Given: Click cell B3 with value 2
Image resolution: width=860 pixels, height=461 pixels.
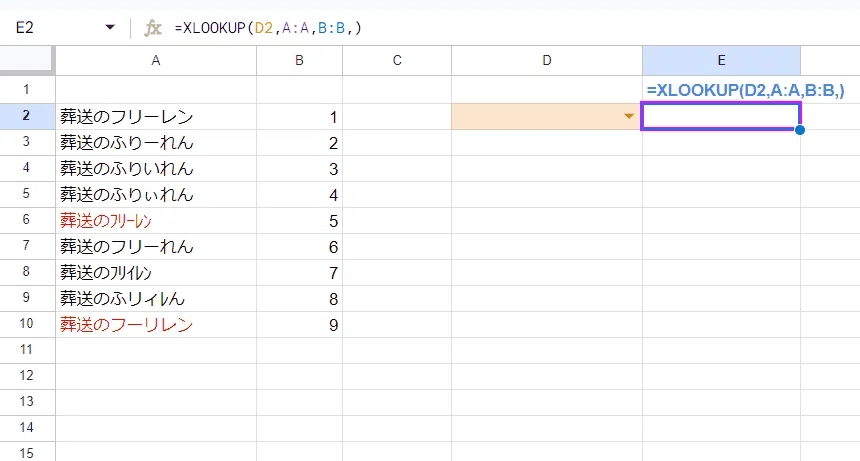Looking at the screenshot, I should [299, 143].
